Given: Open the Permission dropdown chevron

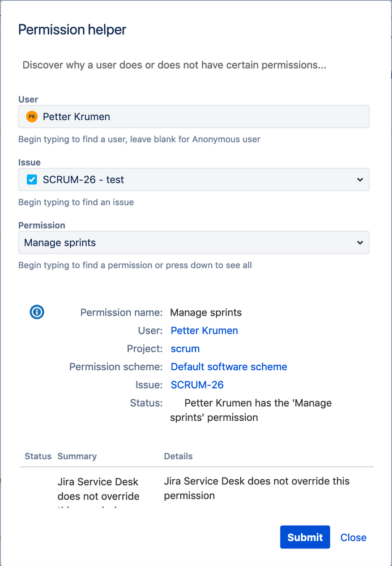Looking at the screenshot, I should point(360,243).
